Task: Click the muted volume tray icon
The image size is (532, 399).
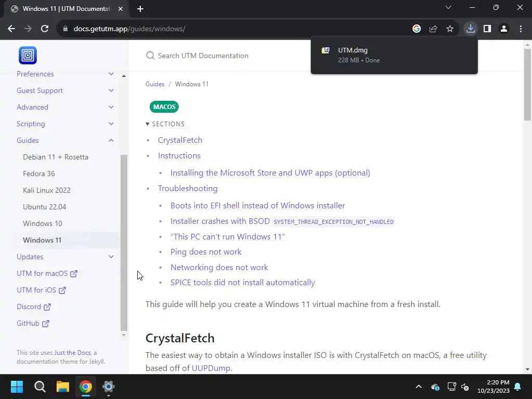Action: click(465, 387)
